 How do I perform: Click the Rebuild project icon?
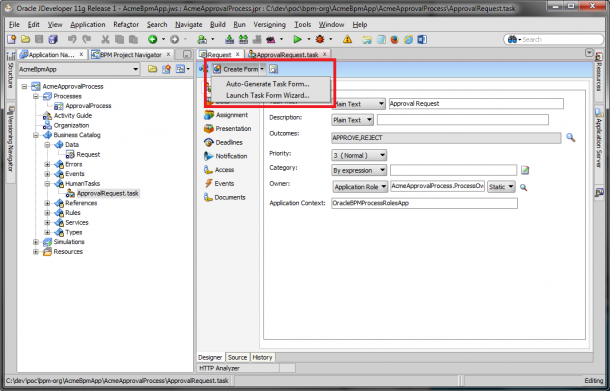coord(244,39)
